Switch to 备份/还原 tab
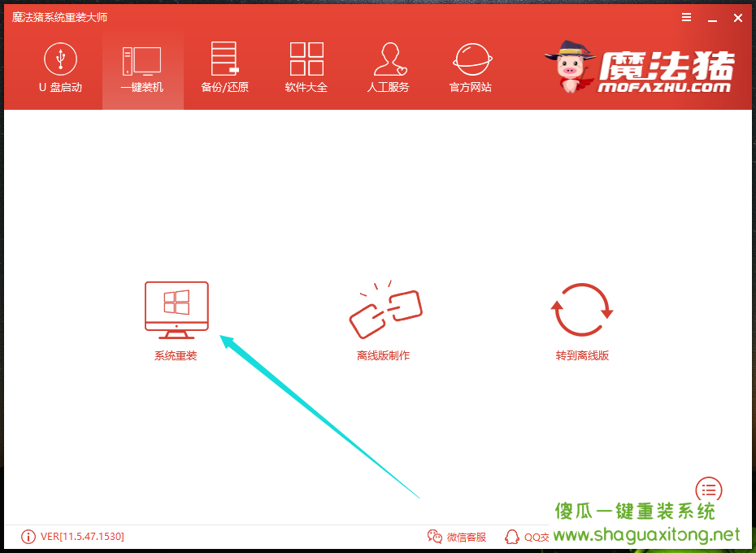 coord(224,67)
